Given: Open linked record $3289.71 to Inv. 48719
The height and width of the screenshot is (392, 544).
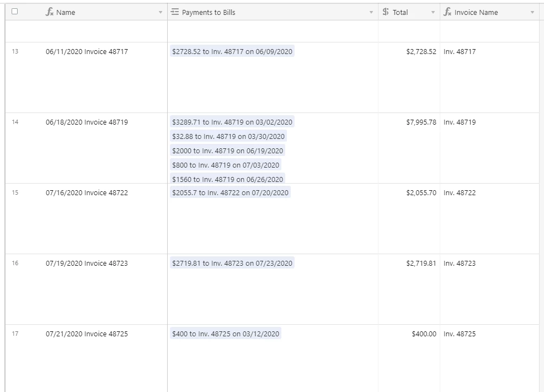Looking at the screenshot, I should coord(232,122).
